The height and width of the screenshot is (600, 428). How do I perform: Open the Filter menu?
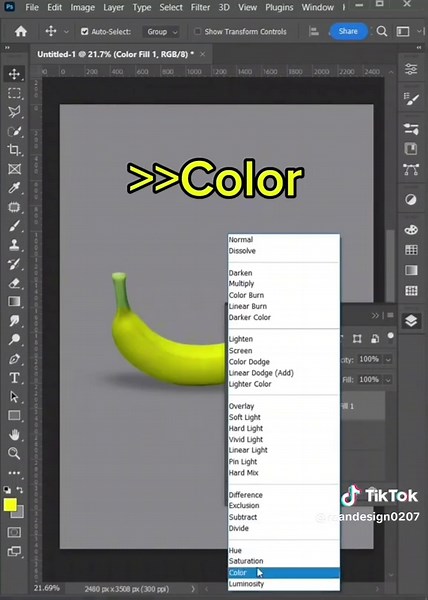point(200,7)
